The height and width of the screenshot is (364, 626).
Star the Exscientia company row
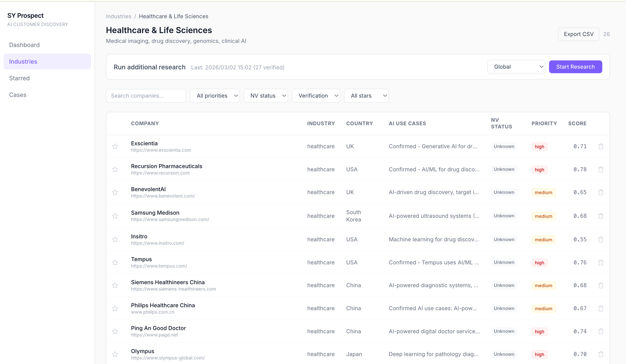pyautogui.click(x=115, y=146)
